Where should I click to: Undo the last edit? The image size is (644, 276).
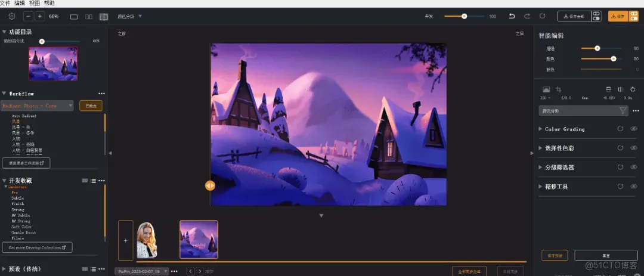pos(512,17)
